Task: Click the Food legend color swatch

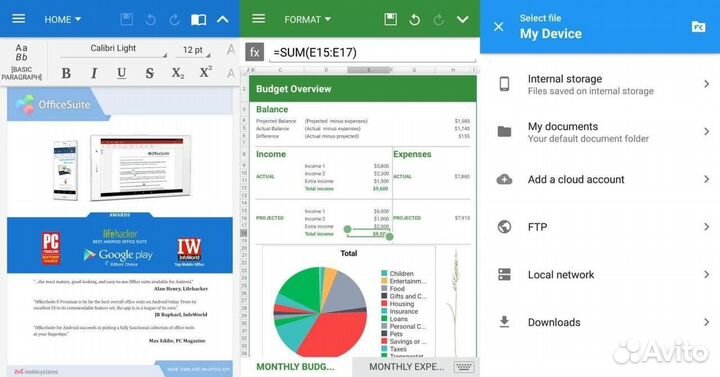Action: tap(384, 288)
